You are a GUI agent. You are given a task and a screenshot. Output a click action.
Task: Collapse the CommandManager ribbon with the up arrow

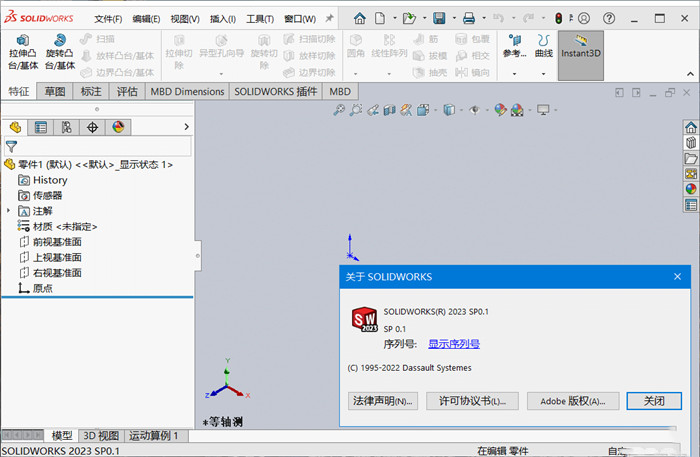[x=690, y=74]
